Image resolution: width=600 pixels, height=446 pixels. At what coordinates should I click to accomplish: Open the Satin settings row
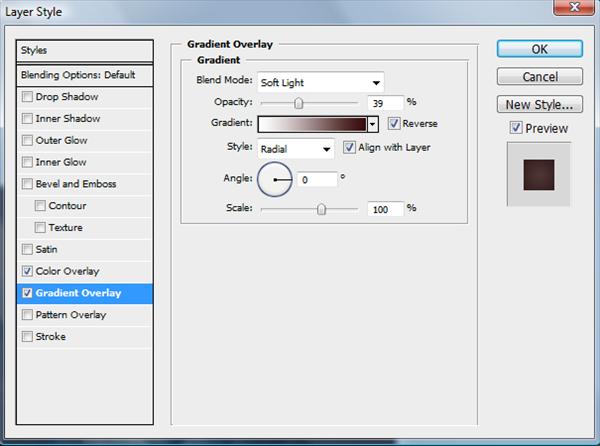pos(85,249)
